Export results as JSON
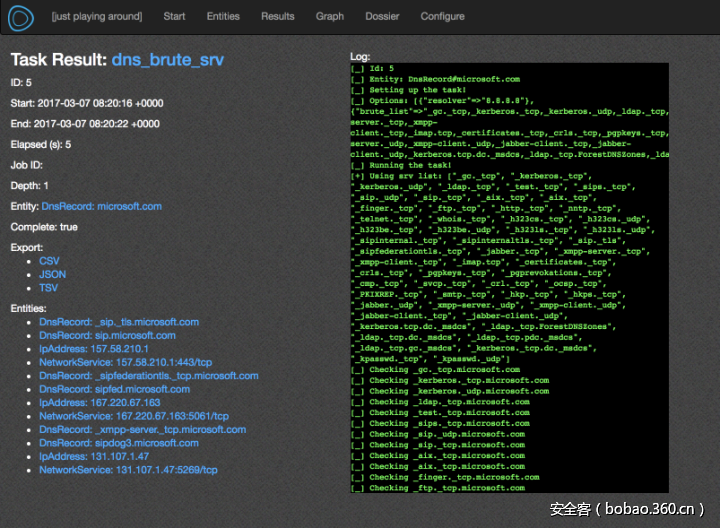The width and height of the screenshot is (720, 528). tap(53, 274)
